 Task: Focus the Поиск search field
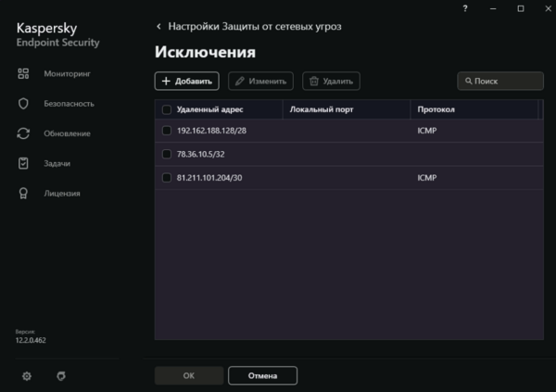(x=500, y=81)
